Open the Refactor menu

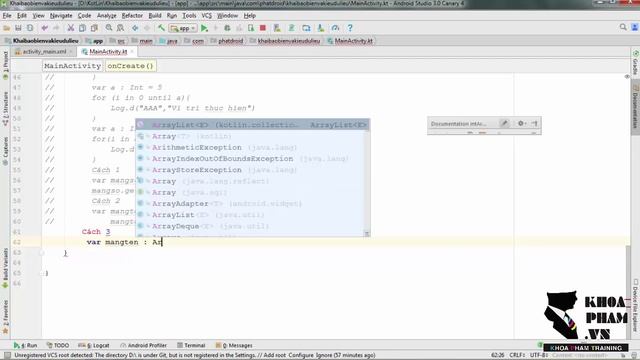click(132, 16)
